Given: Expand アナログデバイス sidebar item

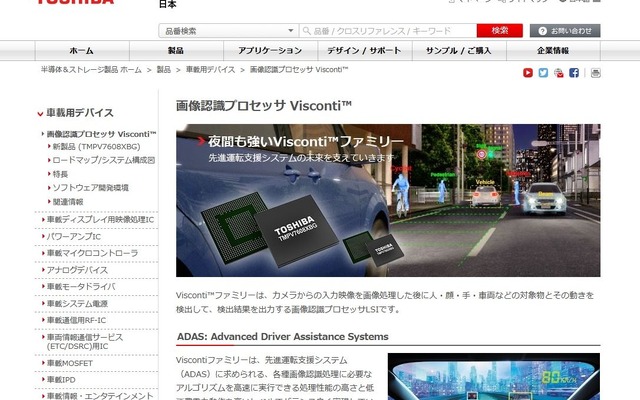Looking at the screenshot, I should coord(77,270).
